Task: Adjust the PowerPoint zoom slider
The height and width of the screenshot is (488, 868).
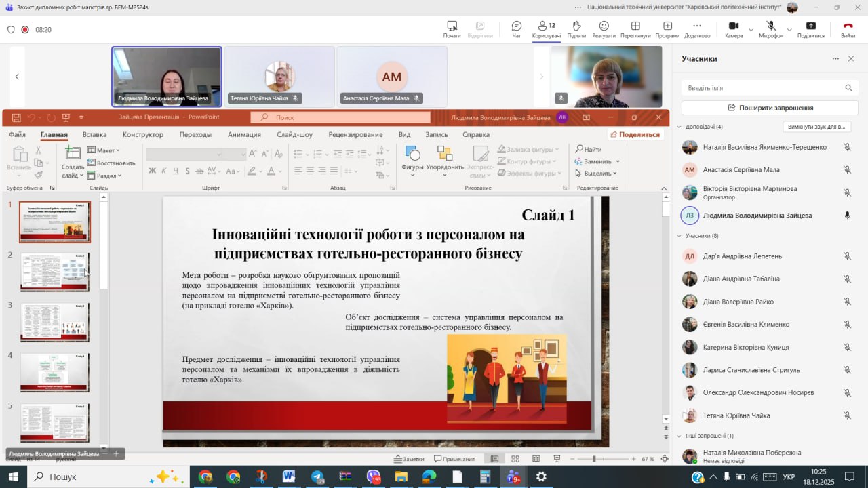Action: 594,459
